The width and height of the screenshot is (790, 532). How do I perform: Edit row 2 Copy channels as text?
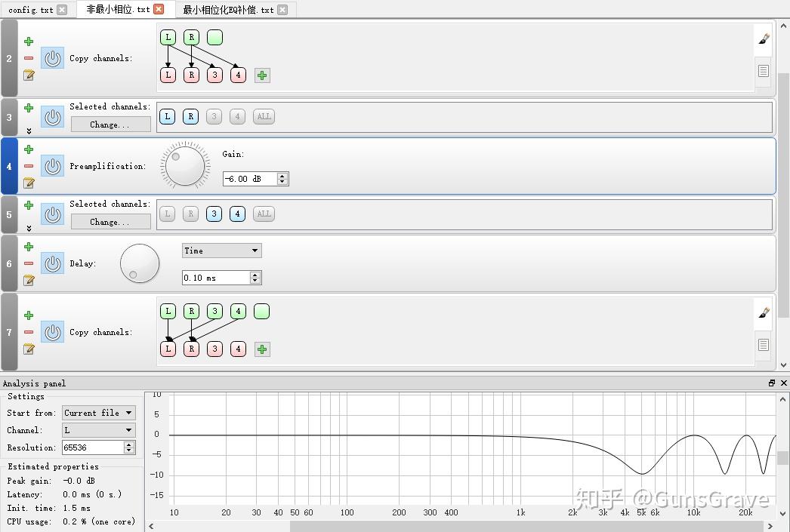tap(29, 75)
